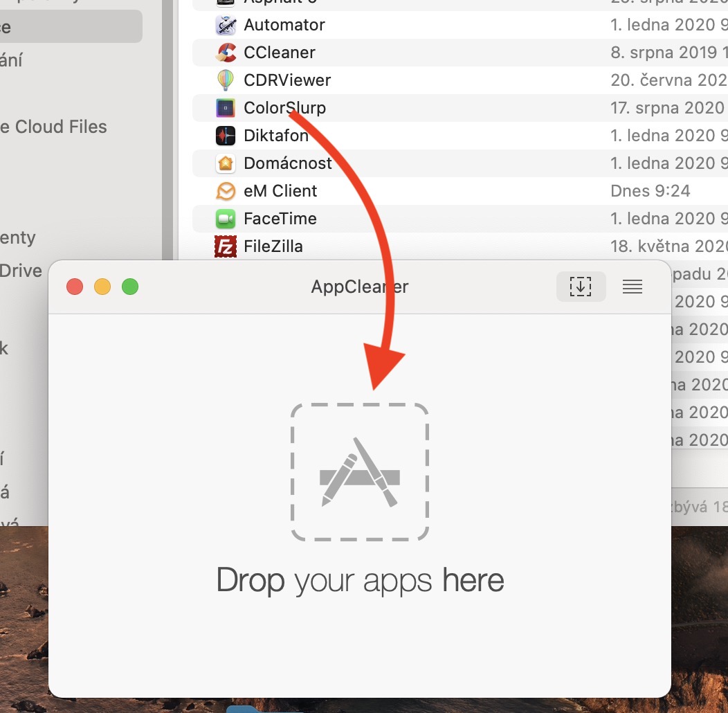Select the CDRViewer file name
Viewport: 728px width, 713px height.
click(x=287, y=80)
